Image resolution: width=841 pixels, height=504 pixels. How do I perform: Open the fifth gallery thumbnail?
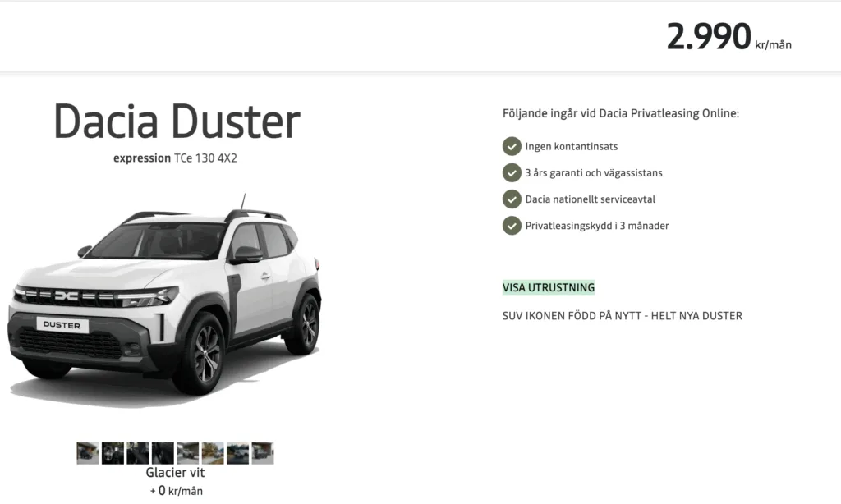coord(188,453)
